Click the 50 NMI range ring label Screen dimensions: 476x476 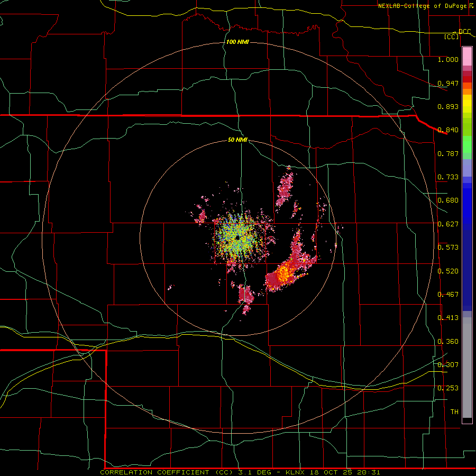(x=237, y=140)
